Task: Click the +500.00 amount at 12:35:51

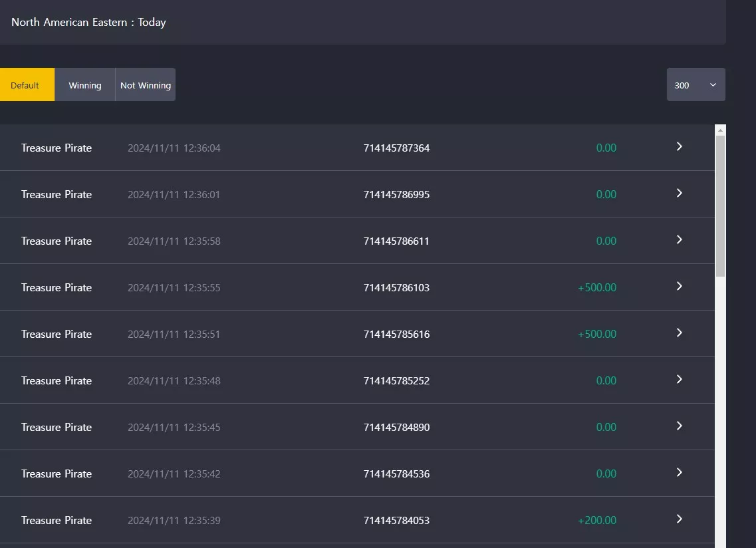Action: tap(597, 335)
